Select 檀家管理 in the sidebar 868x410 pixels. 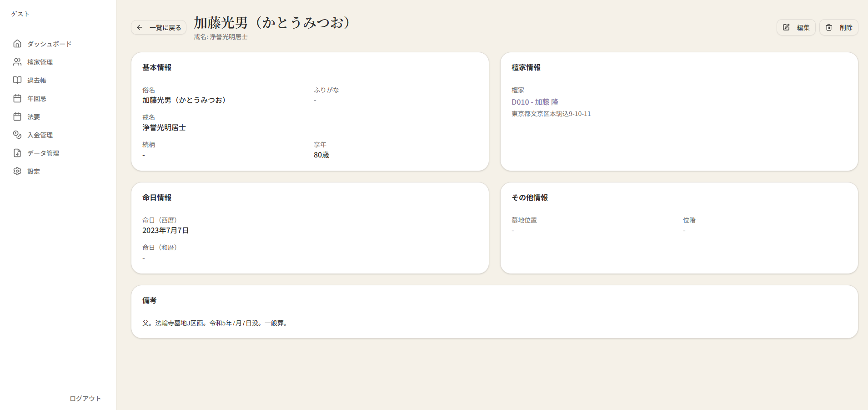[40, 62]
